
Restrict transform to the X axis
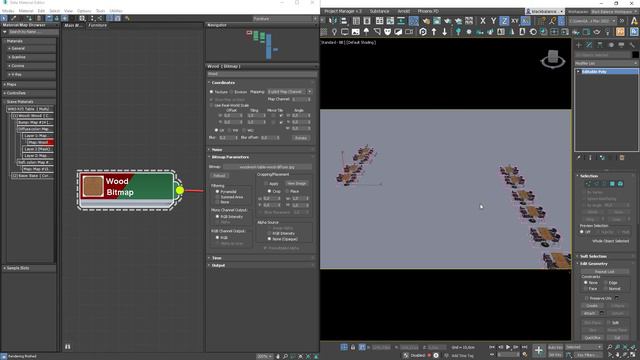tap(483, 21)
